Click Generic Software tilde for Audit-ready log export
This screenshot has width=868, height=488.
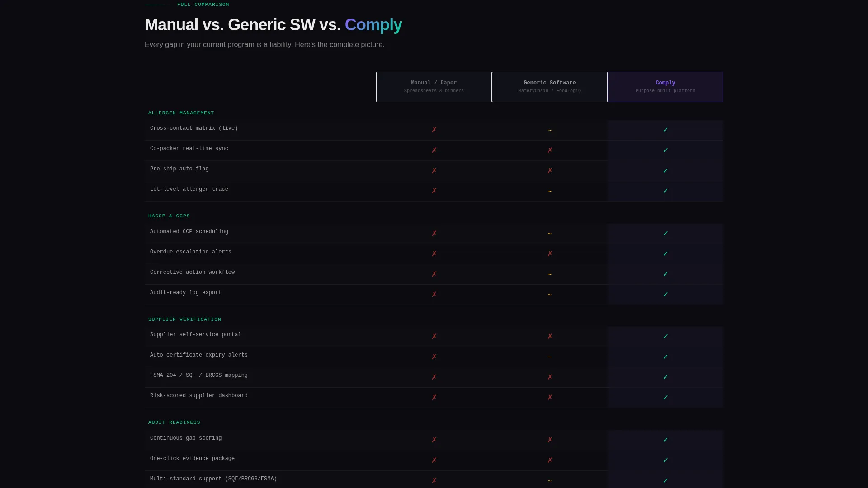tap(550, 295)
